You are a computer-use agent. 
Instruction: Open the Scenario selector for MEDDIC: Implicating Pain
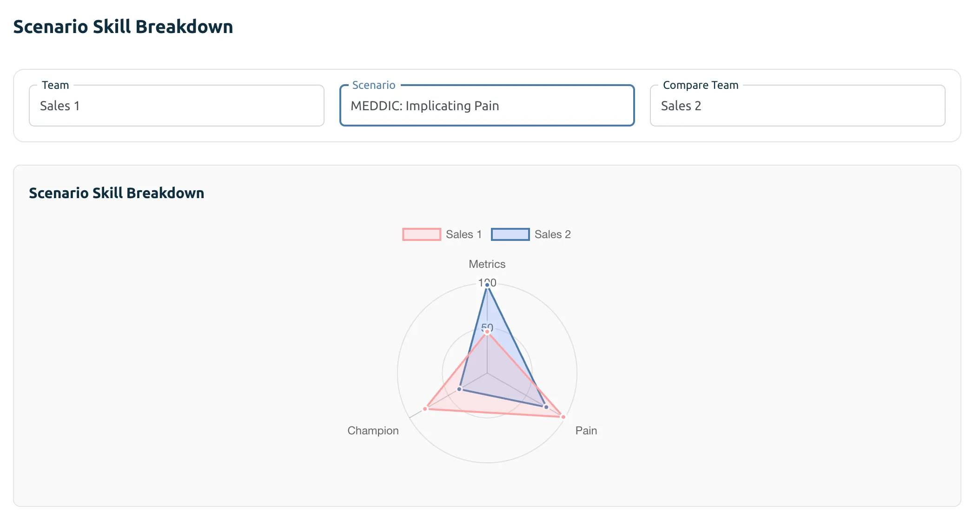point(486,106)
